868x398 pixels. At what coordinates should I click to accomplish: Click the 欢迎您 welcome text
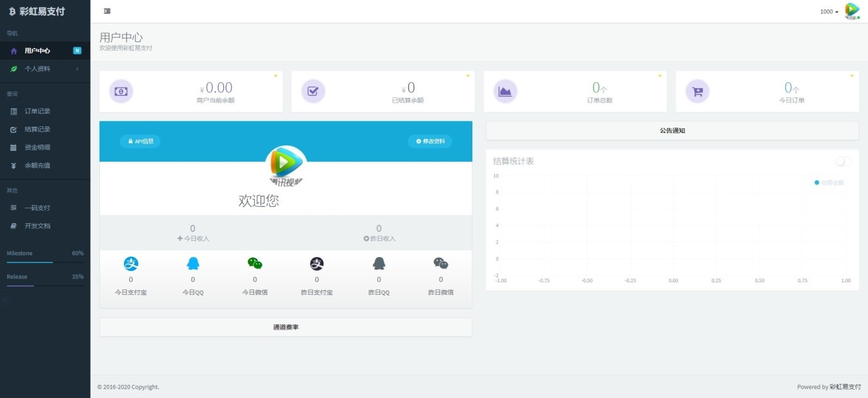[259, 201]
